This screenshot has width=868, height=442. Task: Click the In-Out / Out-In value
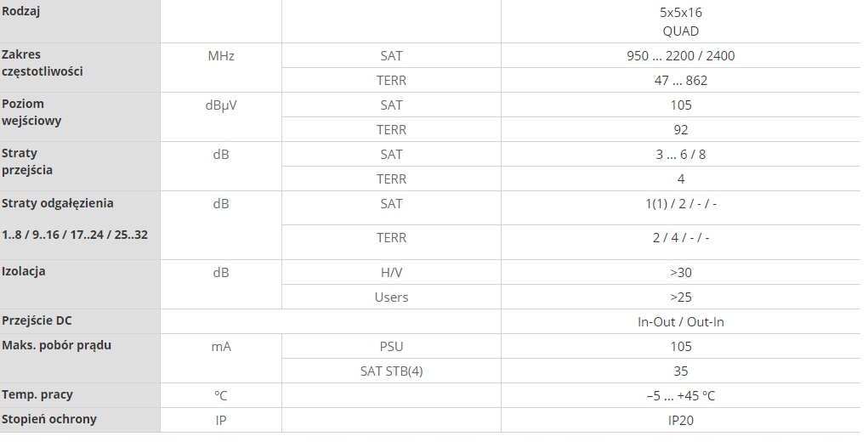click(680, 322)
